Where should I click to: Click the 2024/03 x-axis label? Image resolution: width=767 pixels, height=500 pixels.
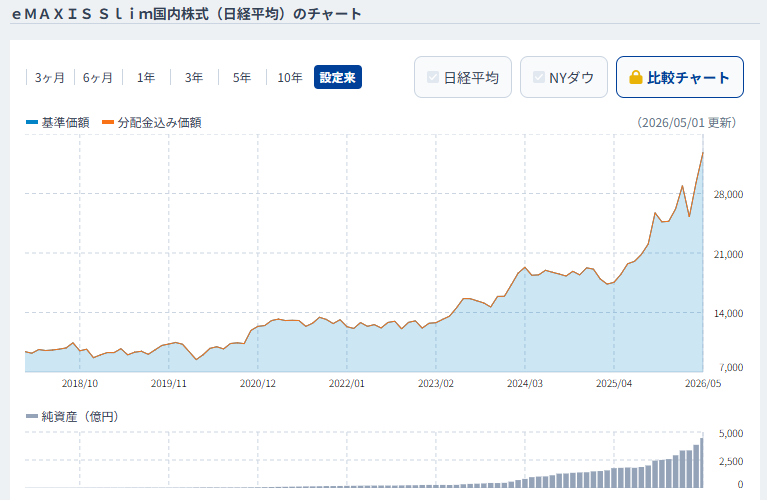click(x=525, y=383)
